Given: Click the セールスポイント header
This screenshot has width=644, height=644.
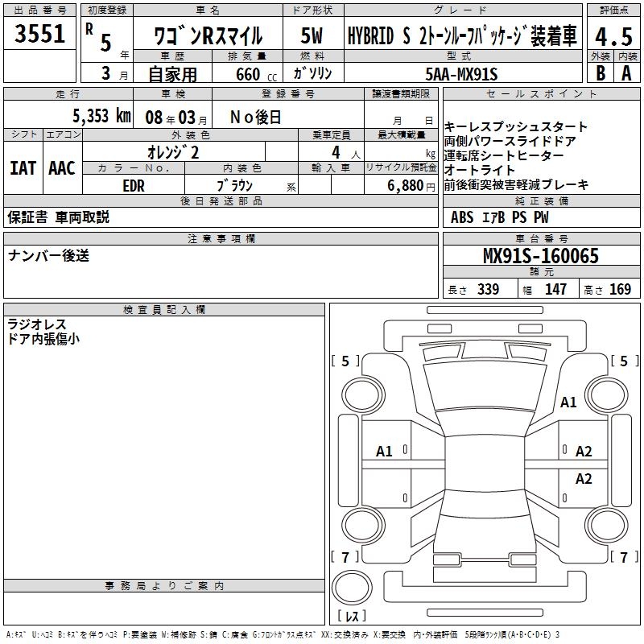Looking at the screenshot, I should (541, 94).
